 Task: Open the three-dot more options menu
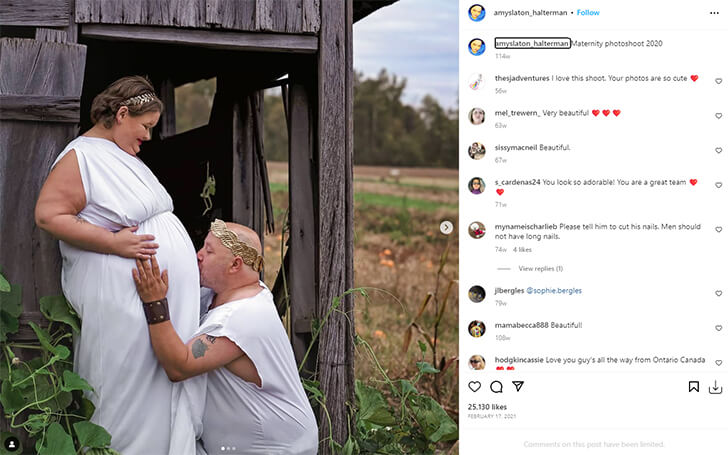[x=715, y=13]
